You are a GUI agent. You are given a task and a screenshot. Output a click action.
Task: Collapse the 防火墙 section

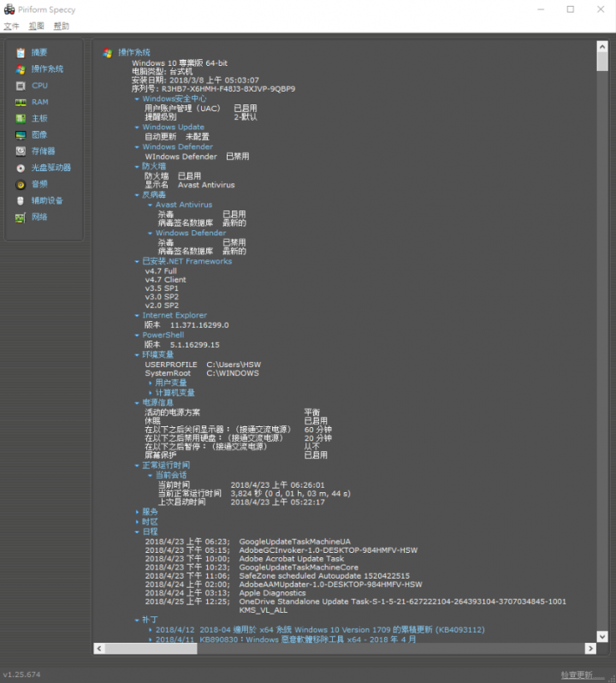pos(137,167)
